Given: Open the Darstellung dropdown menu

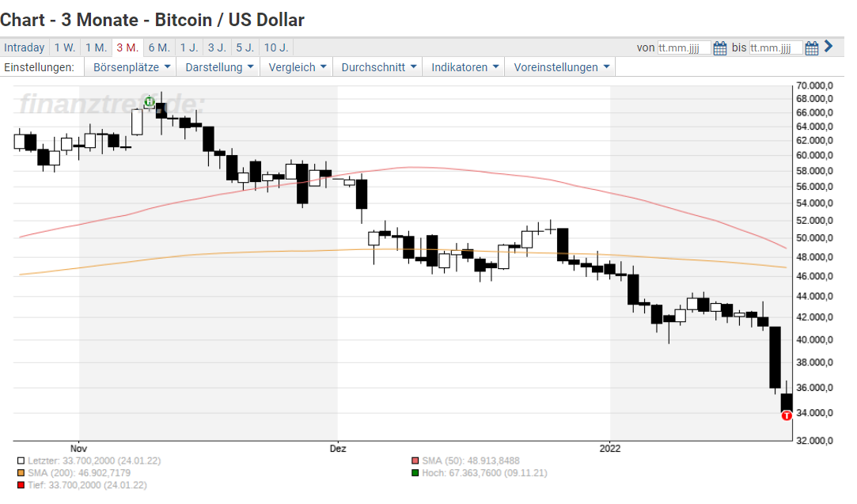Looking at the screenshot, I should pos(219,67).
